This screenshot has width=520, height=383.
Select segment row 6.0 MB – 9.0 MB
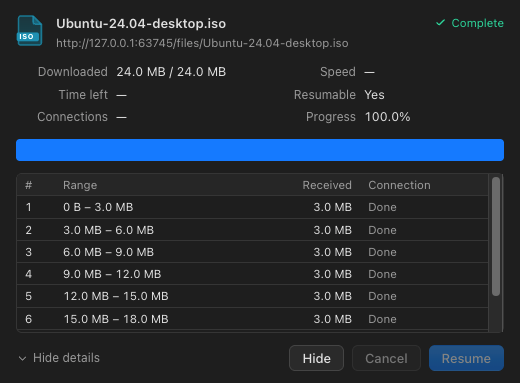pos(253,252)
